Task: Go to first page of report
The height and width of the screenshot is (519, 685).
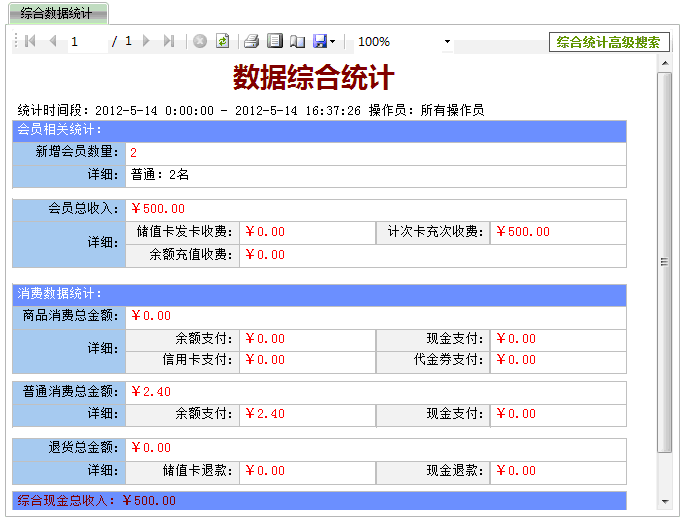Action: pyautogui.click(x=30, y=42)
